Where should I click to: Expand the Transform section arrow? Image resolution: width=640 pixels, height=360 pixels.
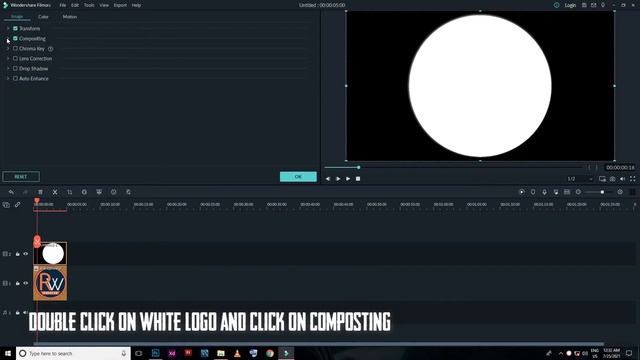[8, 29]
